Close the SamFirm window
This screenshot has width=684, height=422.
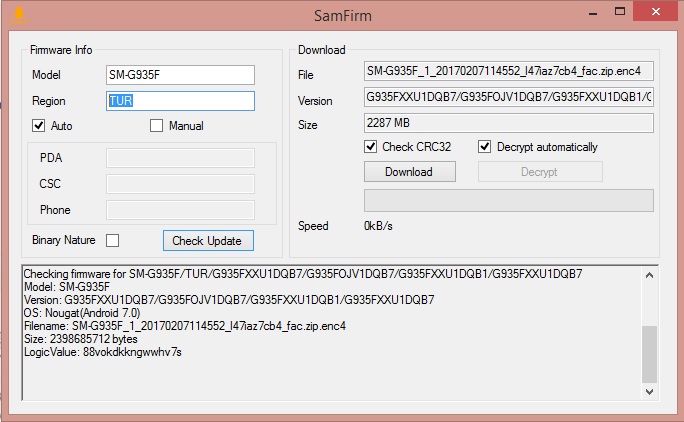pyautogui.click(x=656, y=12)
